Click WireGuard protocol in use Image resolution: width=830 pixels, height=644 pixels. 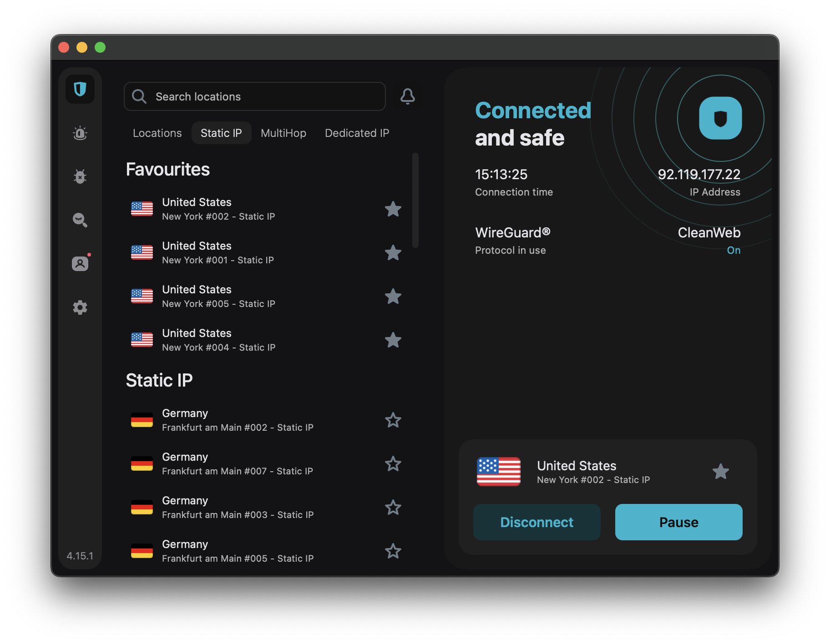513,241
